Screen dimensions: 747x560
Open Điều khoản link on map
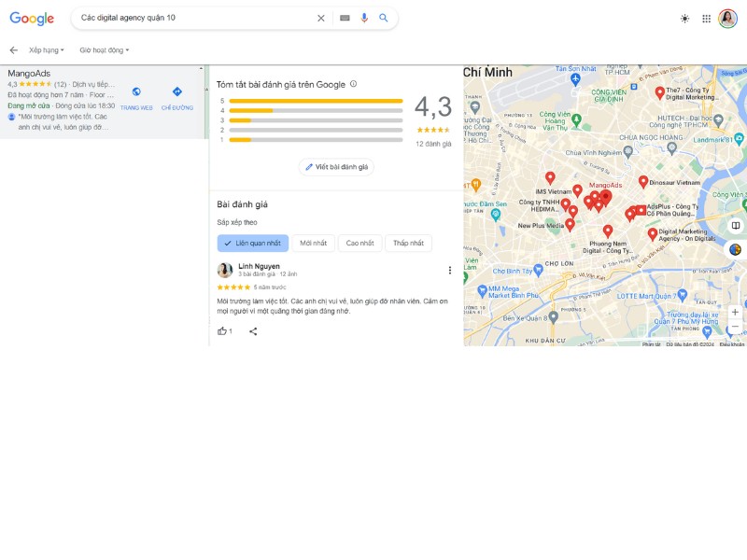pos(732,344)
